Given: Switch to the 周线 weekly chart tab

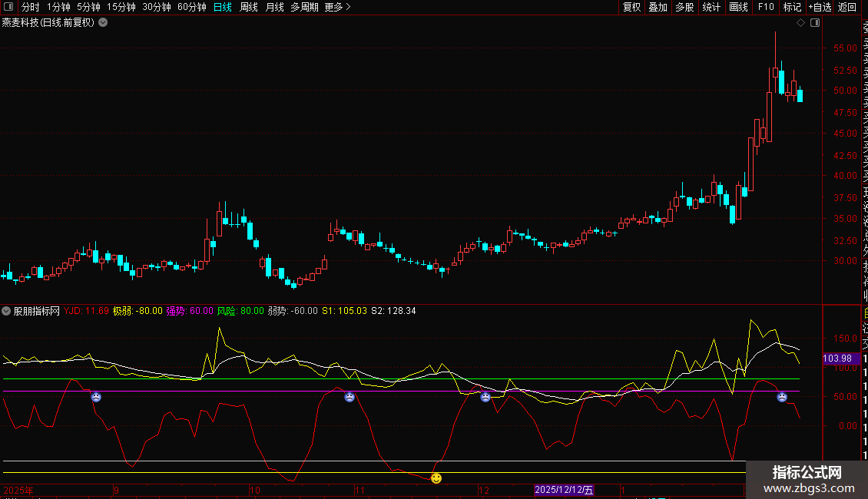Looking at the screenshot, I should pos(249,7).
